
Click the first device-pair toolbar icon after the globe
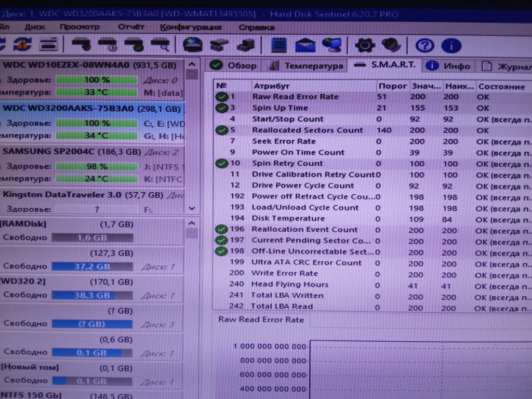click(x=219, y=45)
